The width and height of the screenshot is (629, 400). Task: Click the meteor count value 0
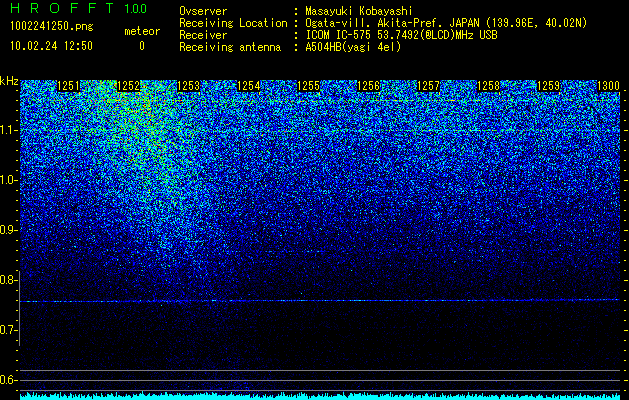click(142, 46)
